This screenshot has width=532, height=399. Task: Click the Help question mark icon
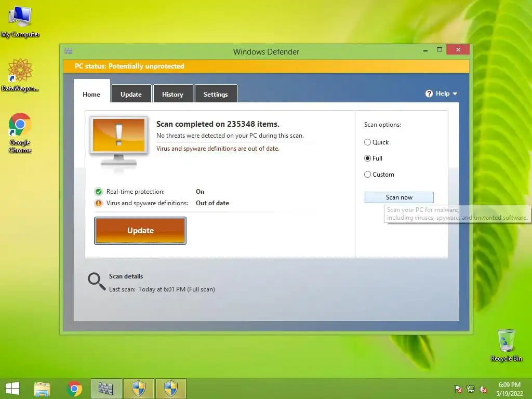(x=429, y=94)
